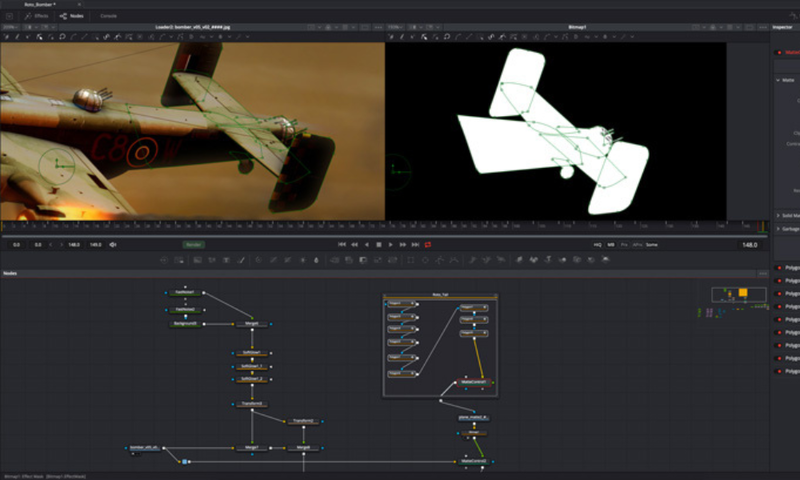Close the Roto_Bomber composition tab
The height and width of the screenshot is (480, 800).
click(x=79, y=4)
